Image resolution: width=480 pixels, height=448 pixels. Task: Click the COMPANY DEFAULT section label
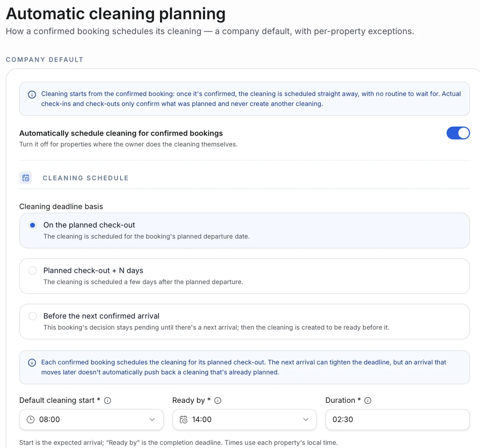pos(44,60)
